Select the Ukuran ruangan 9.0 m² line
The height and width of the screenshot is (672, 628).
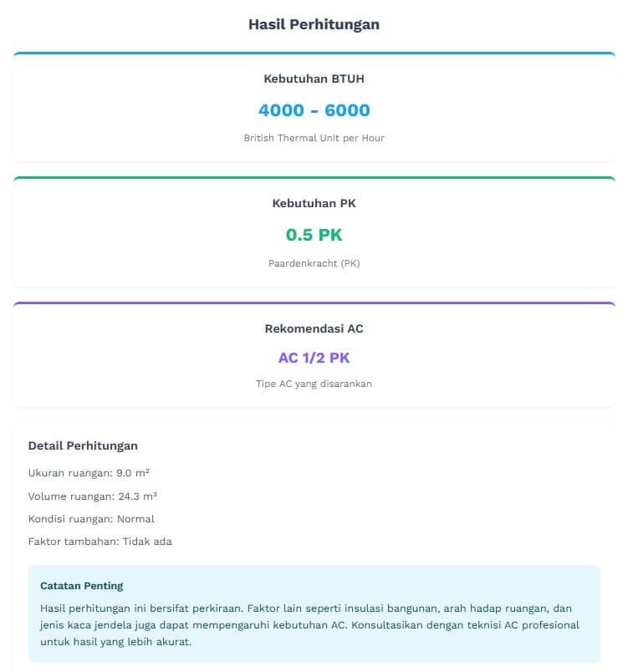pos(89,472)
